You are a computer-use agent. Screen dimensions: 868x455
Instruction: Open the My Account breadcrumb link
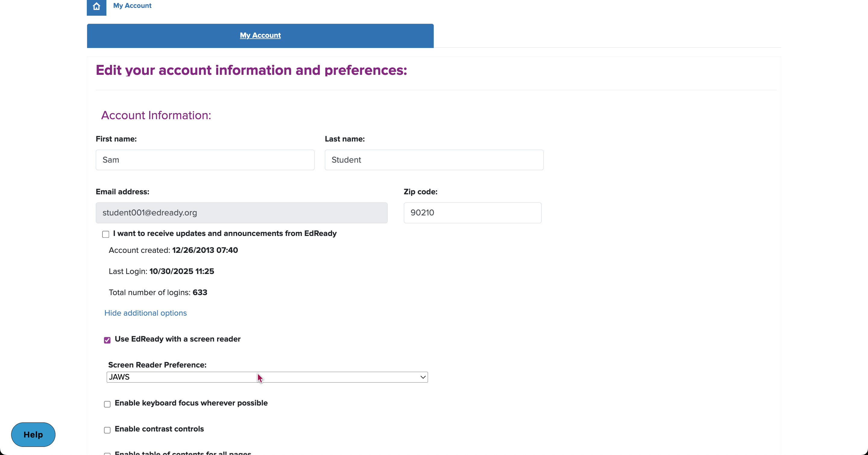coord(132,5)
